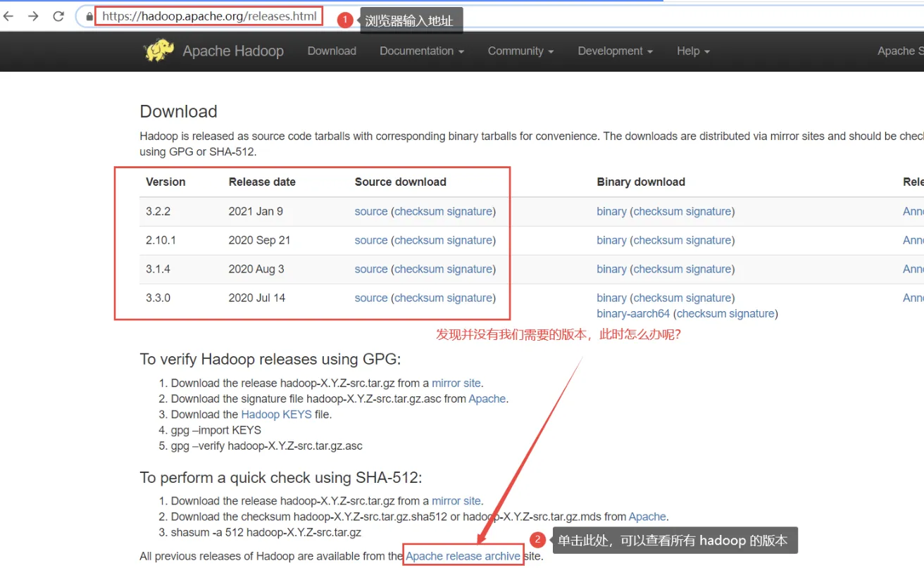Open mirror site link under SHA-512 instructions
Screen dimensions: 924x568
click(456, 500)
